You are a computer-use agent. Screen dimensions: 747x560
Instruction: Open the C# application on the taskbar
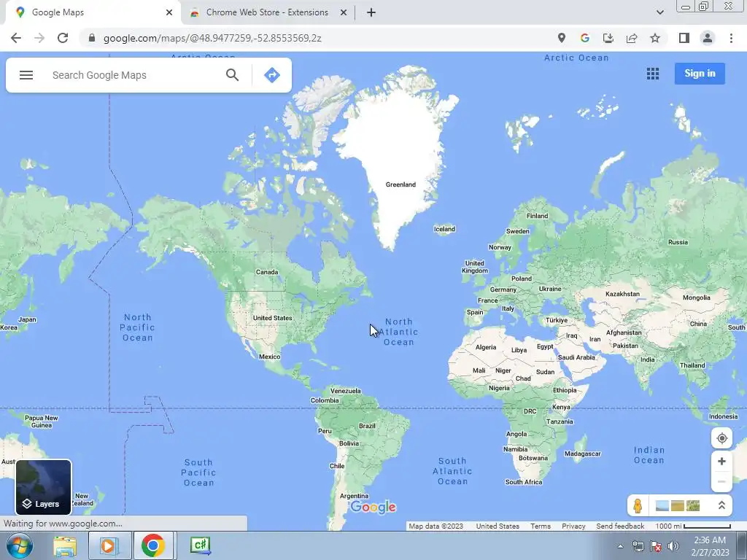(x=201, y=545)
